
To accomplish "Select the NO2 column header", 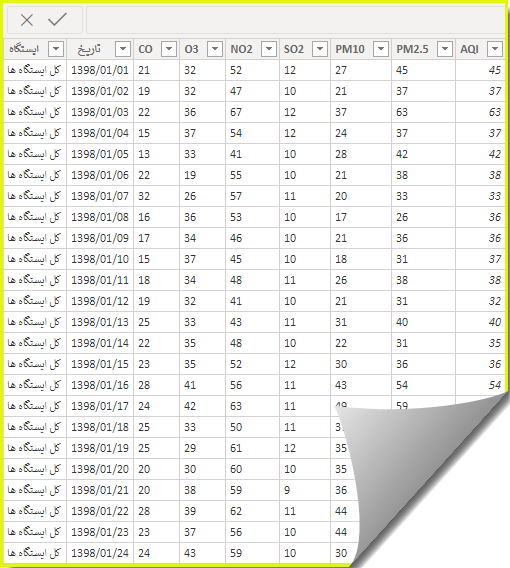I will [241, 49].
